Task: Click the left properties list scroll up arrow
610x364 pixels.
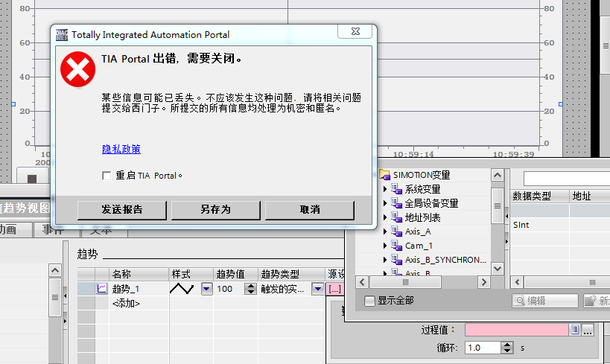Action: [55, 270]
